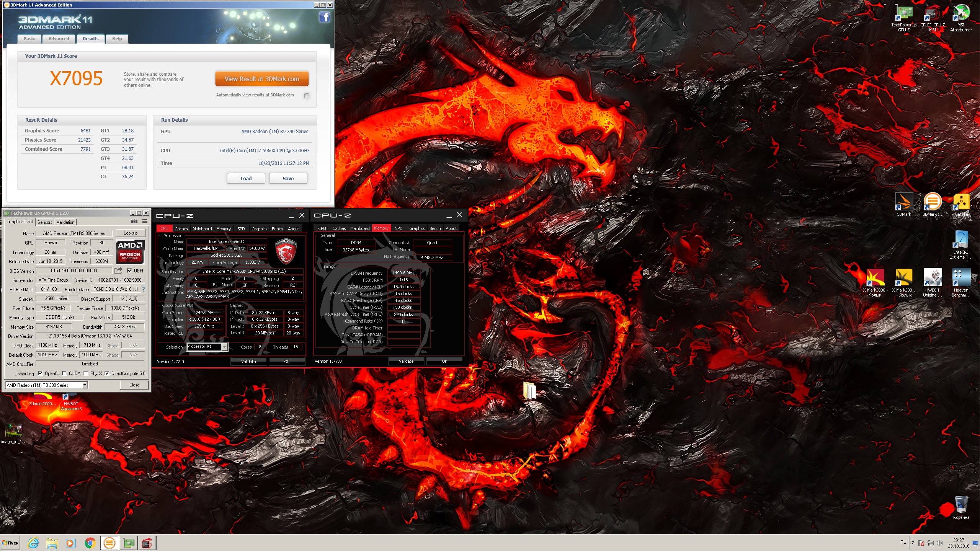Switch to Advanced tab in 3DMark 11

coord(59,39)
